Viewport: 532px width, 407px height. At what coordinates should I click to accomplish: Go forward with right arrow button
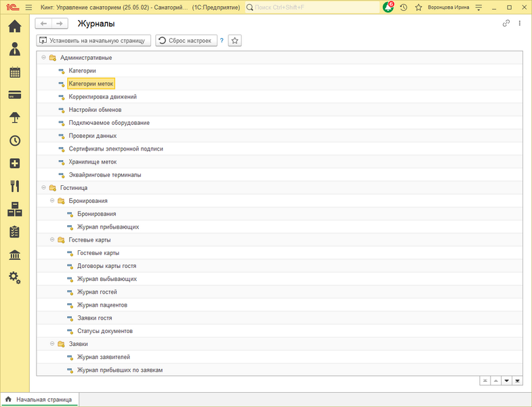(60, 24)
